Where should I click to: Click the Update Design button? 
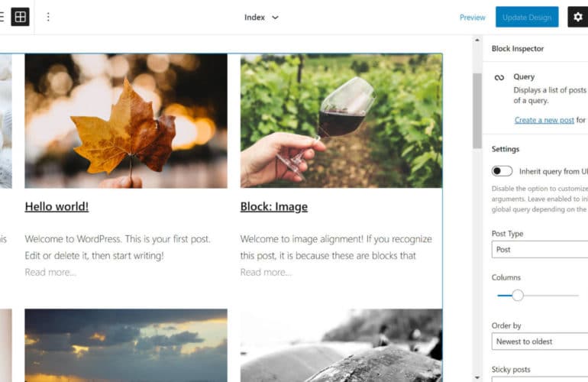pos(527,17)
